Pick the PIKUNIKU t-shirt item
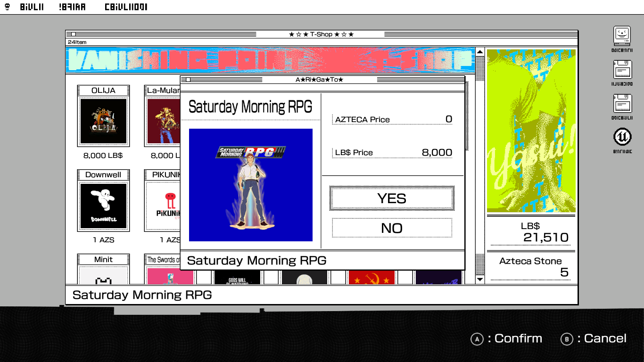Image resolution: width=644 pixels, height=362 pixels. tap(163, 206)
